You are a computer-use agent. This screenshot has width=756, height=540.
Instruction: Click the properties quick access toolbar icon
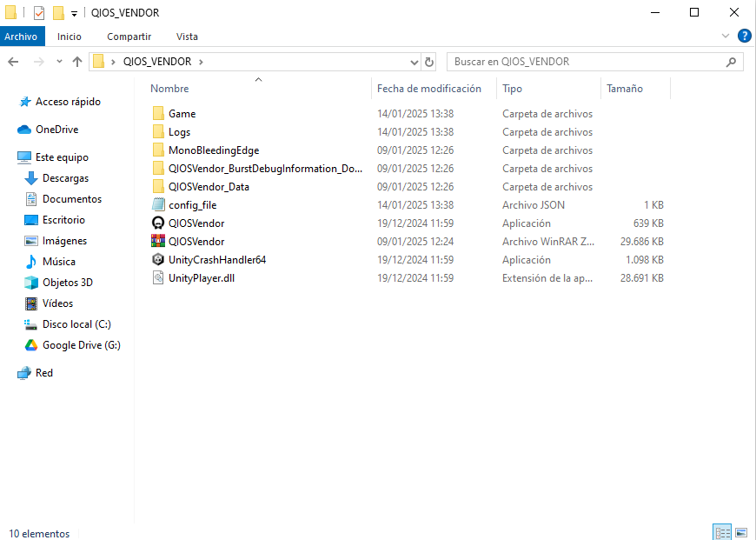(x=39, y=13)
